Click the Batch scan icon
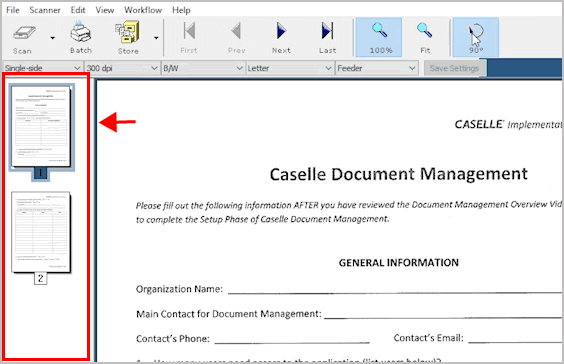Image resolution: width=564 pixels, height=364 pixels. tap(81, 32)
